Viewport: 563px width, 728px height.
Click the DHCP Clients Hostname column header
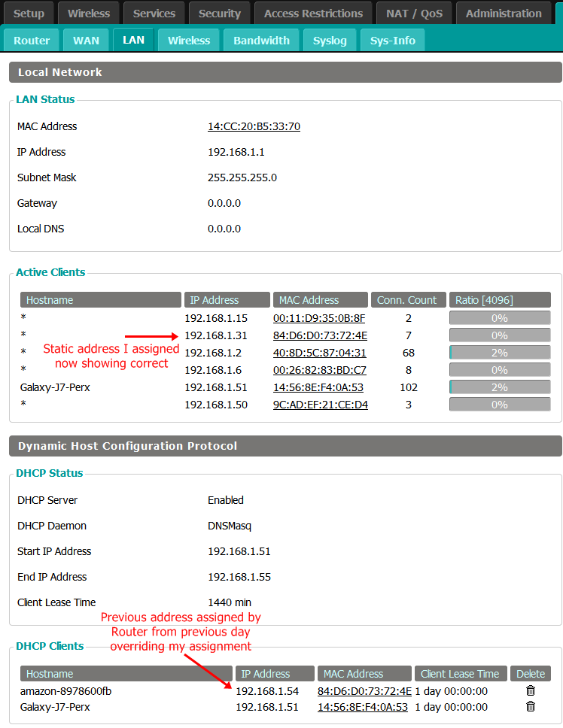[x=126, y=674]
